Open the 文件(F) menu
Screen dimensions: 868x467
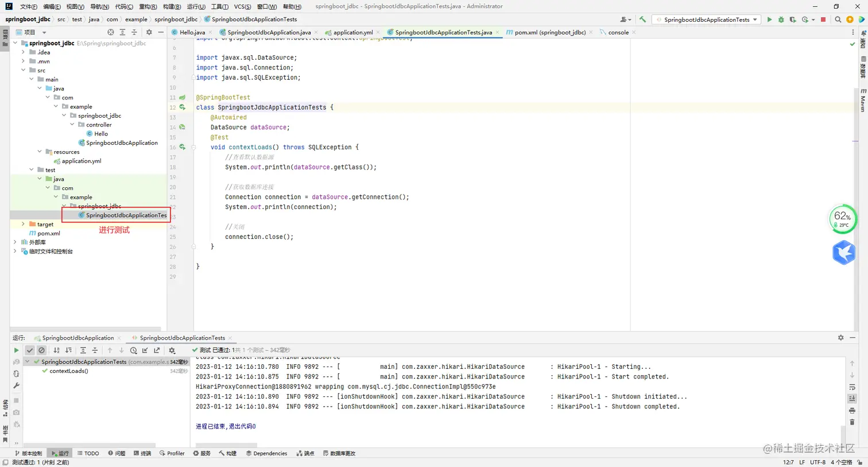pyautogui.click(x=29, y=7)
